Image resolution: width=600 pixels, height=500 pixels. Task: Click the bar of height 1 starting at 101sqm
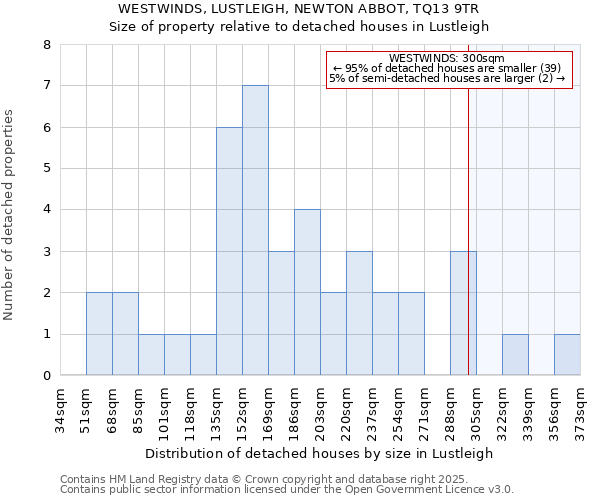pos(178,355)
